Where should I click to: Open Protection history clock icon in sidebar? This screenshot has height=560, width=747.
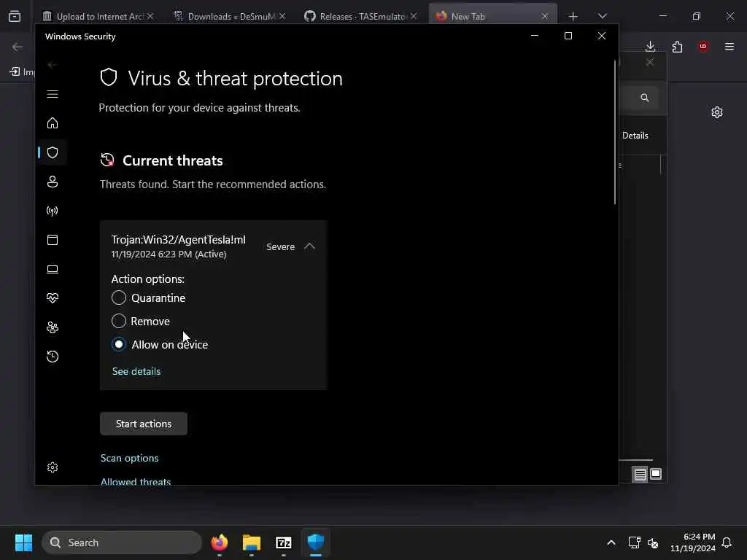coord(53,357)
